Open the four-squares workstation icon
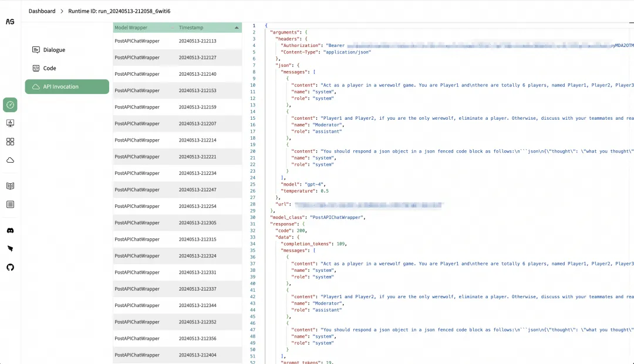This screenshot has width=634, height=364. (10, 141)
